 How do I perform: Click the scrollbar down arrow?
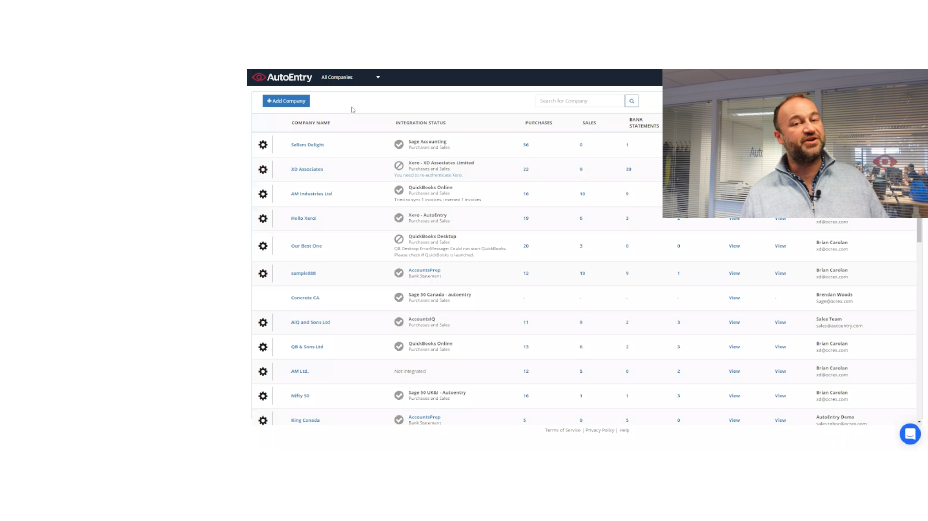(x=919, y=422)
